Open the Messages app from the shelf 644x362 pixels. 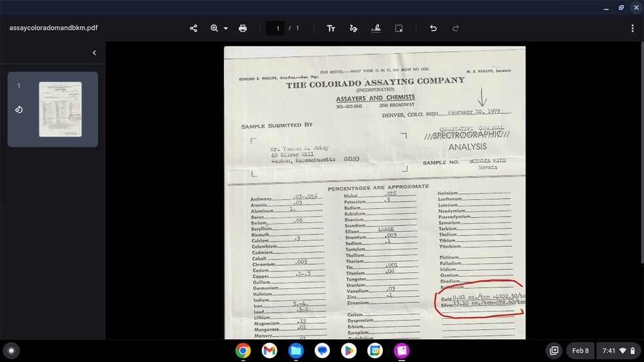pos(323,350)
